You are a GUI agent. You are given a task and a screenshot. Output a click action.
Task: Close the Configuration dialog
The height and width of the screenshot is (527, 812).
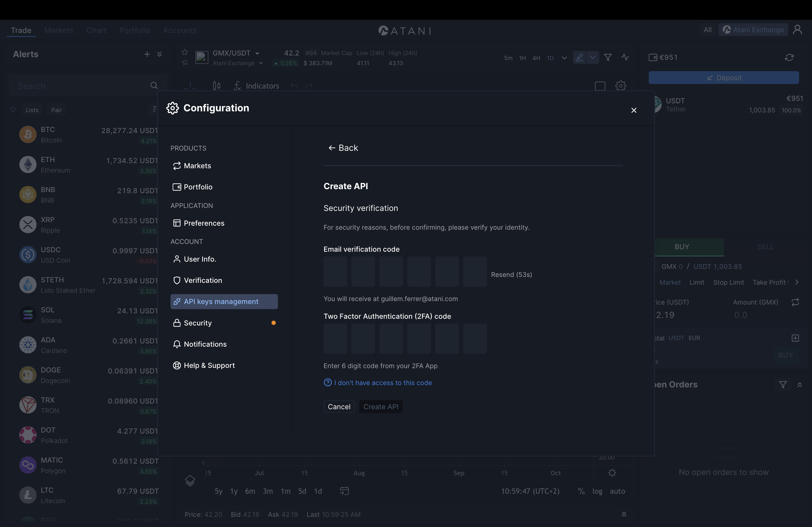(x=633, y=110)
